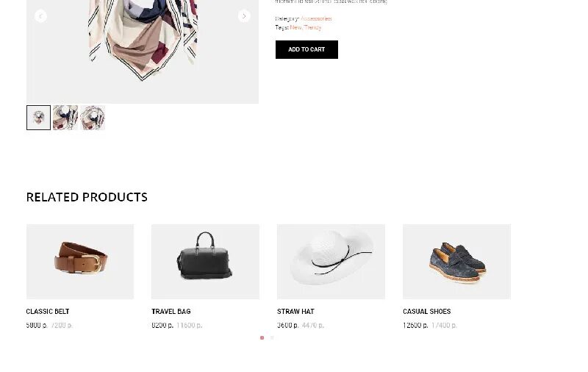Open the Classic Belt product image
This screenshot has width=588, height=372.
(80, 262)
